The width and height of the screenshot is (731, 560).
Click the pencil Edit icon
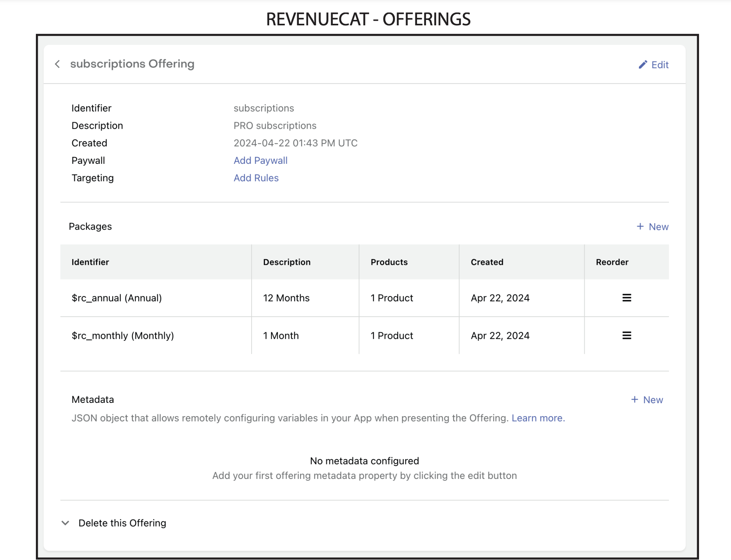pos(643,65)
